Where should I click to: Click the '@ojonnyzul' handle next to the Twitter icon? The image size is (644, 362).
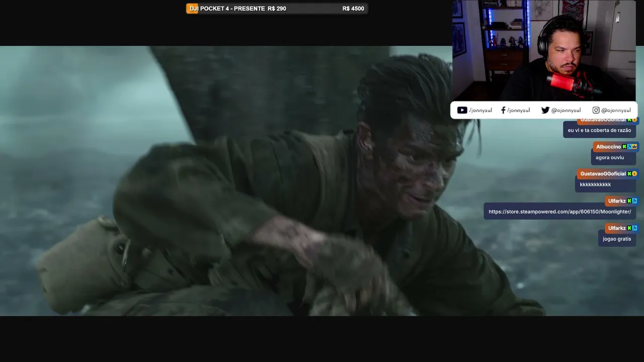click(x=566, y=111)
